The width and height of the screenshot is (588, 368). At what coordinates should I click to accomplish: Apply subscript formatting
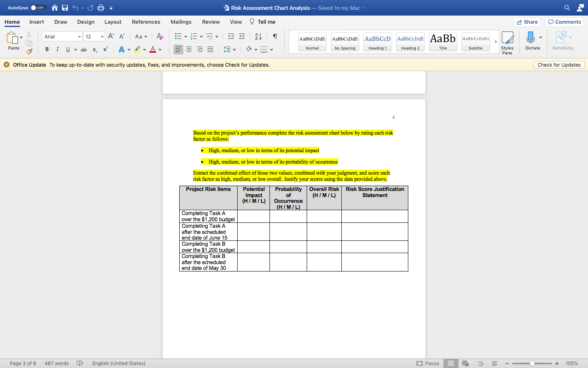click(x=95, y=49)
